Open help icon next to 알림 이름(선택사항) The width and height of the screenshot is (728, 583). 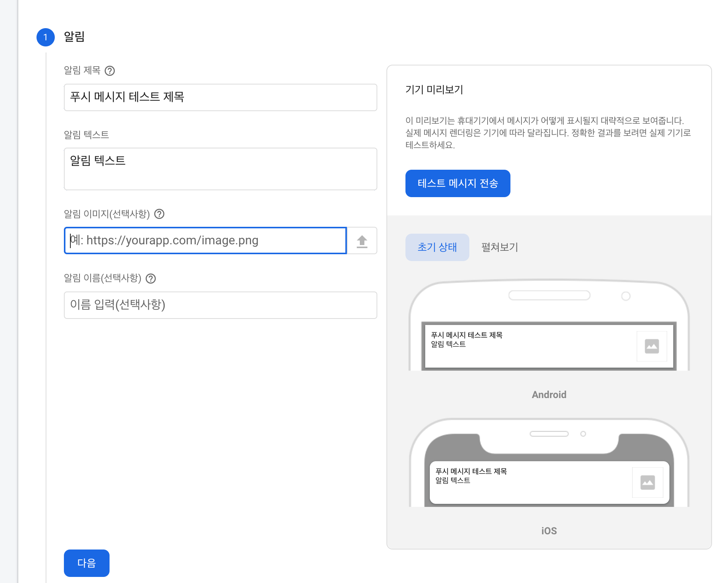click(x=151, y=279)
